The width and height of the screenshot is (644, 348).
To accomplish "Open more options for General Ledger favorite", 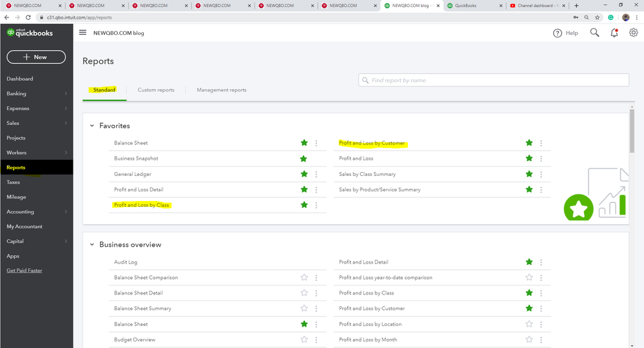I will [317, 174].
